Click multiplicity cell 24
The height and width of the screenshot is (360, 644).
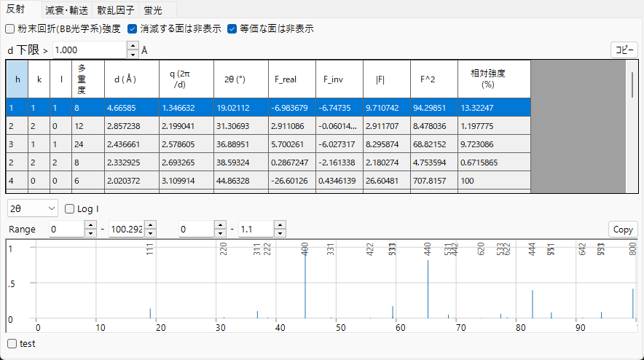coord(88,144)
